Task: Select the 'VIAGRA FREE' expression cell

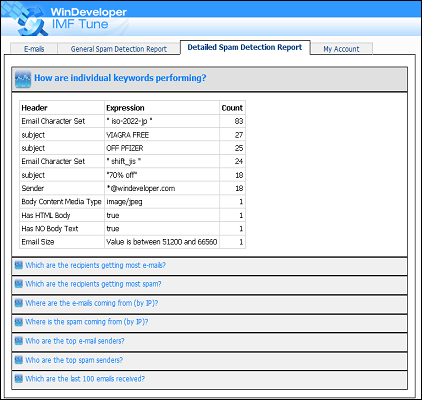Action: tap(162, 135)
